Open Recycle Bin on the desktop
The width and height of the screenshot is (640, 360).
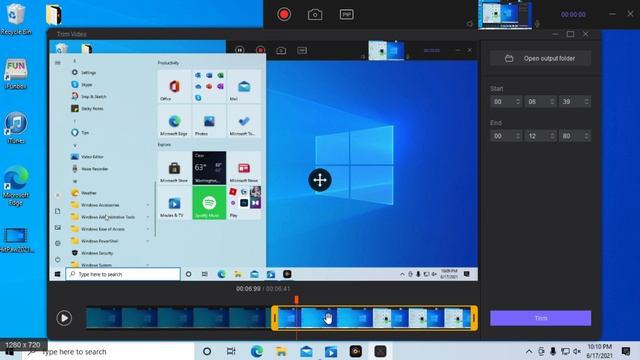click(16, 18)
